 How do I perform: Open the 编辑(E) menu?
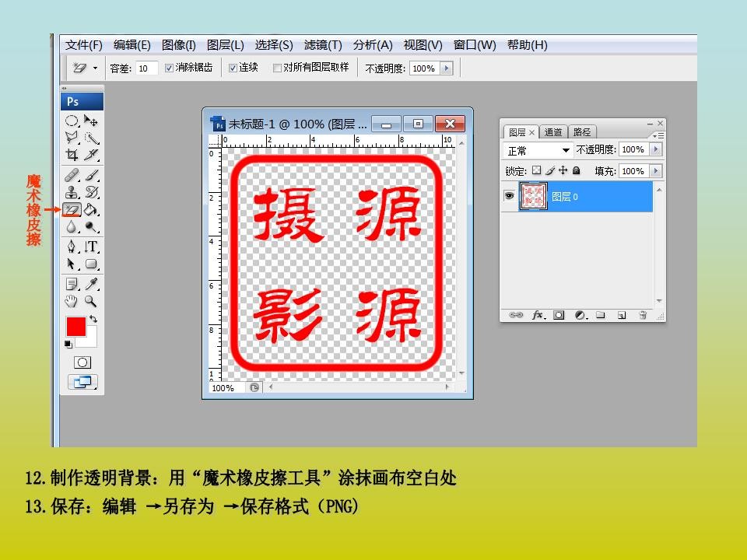click(132, 45)
